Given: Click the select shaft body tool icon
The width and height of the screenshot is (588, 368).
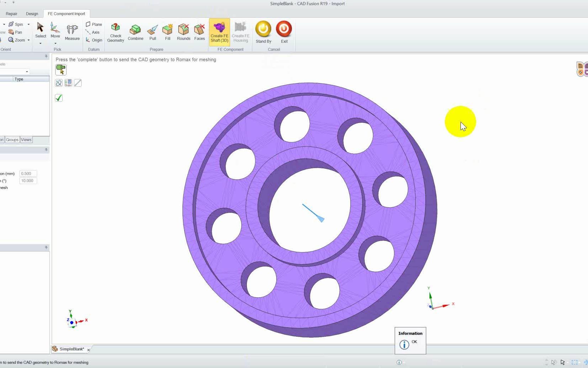Looking at the screenshot, I should 61,70.
